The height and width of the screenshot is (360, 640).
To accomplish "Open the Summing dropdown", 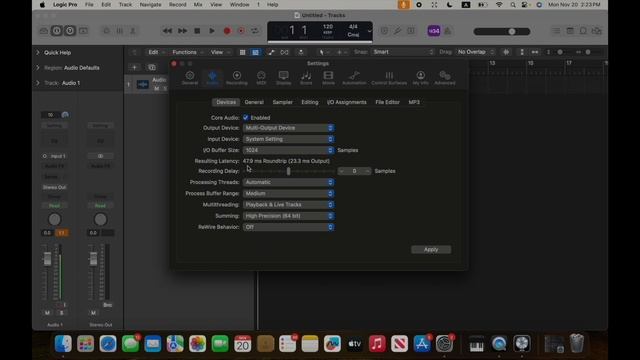I will (x=289, y=216).
